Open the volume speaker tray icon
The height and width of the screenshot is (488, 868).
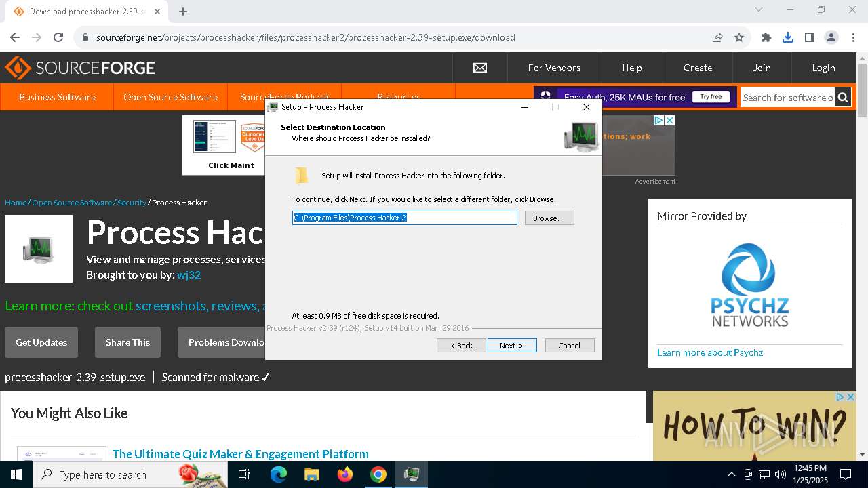(x=781, y=474)
